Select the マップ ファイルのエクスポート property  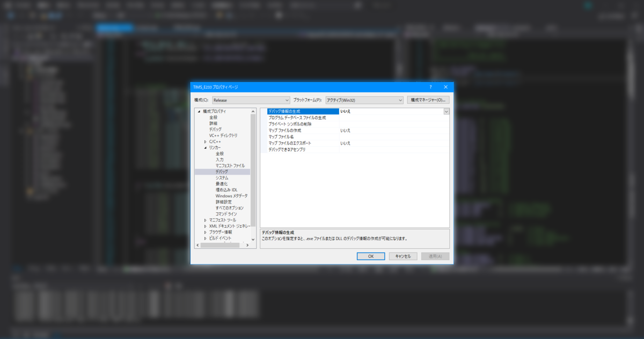pyautogui.click(x=289, y=143)
